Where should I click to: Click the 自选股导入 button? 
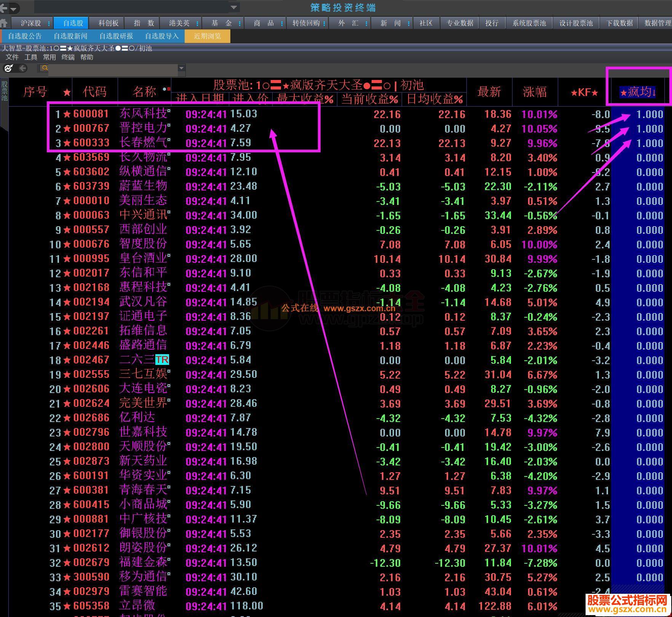pyautogui.click(x=162, y=36)
